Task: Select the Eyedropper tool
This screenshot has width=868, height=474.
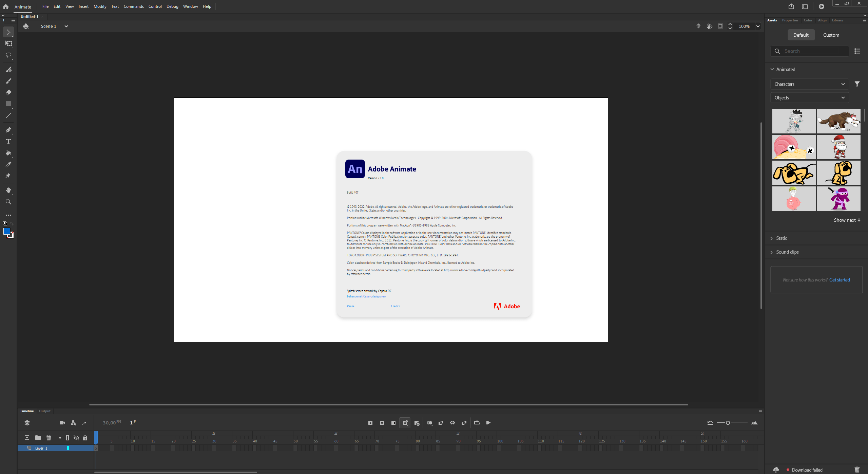Action: coord(8,164)
